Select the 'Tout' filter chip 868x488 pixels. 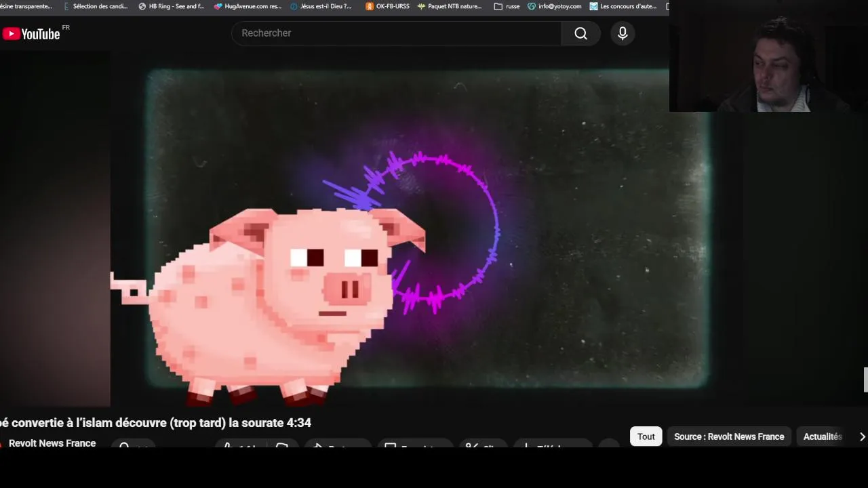[x=646, y=436]
